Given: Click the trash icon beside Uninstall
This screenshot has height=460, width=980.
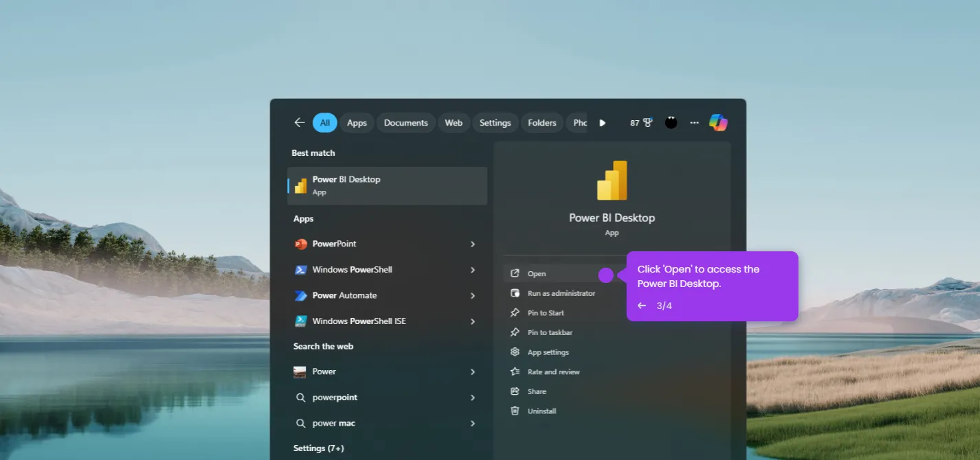Looking at the screenshot, I should (515, 411).
